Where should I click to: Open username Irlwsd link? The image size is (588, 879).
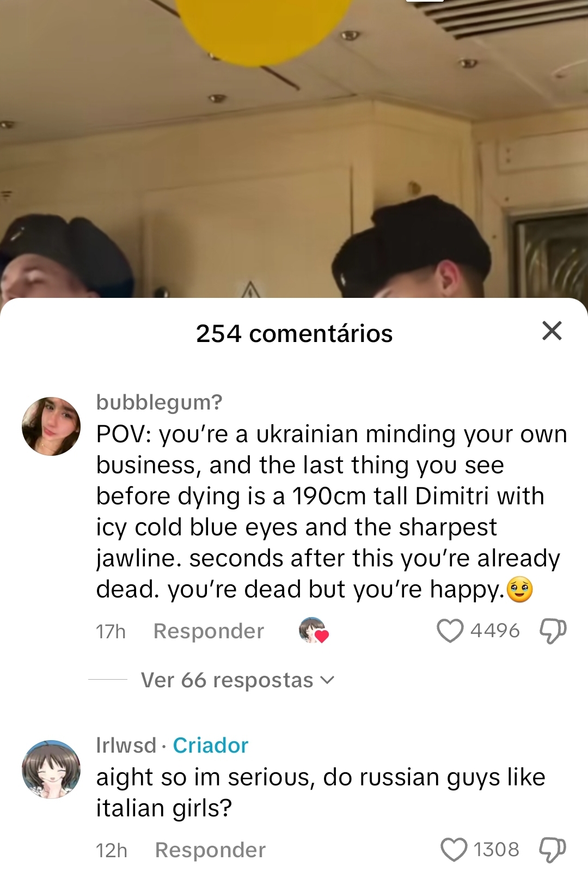coord(126,745)
